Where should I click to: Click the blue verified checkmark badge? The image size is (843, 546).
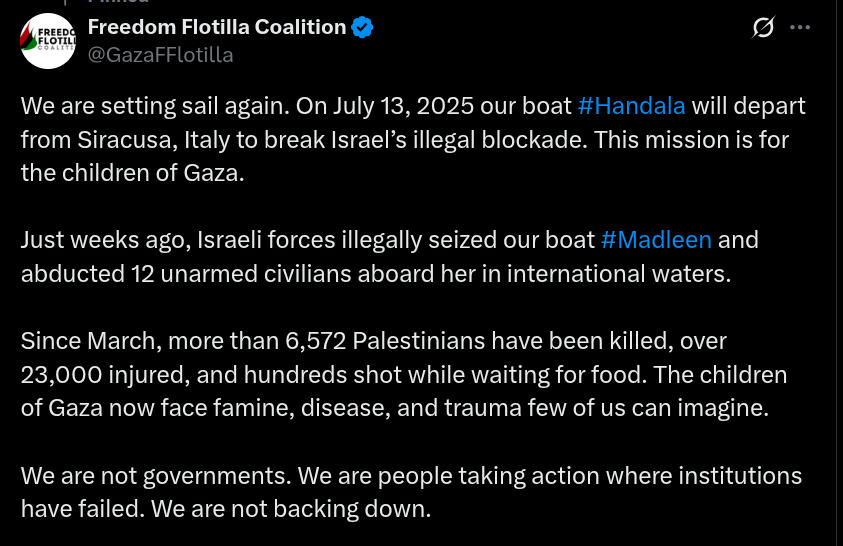(x=362, y=28)
